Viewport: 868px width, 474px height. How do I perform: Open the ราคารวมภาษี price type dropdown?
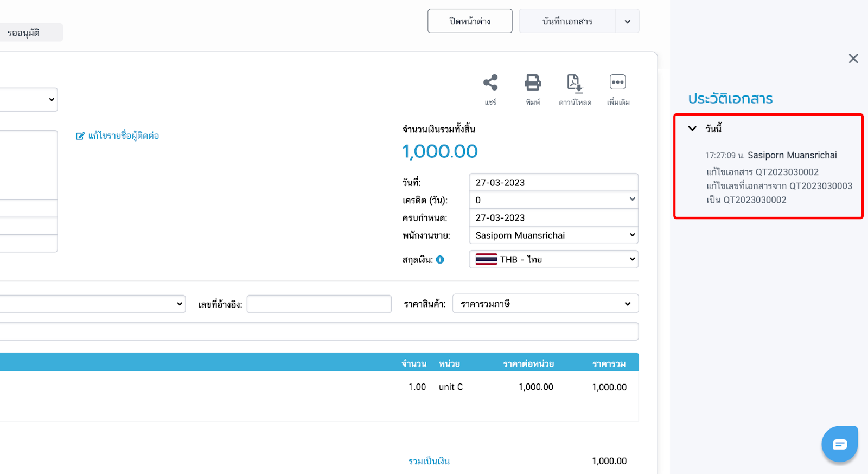coord(545,304)
